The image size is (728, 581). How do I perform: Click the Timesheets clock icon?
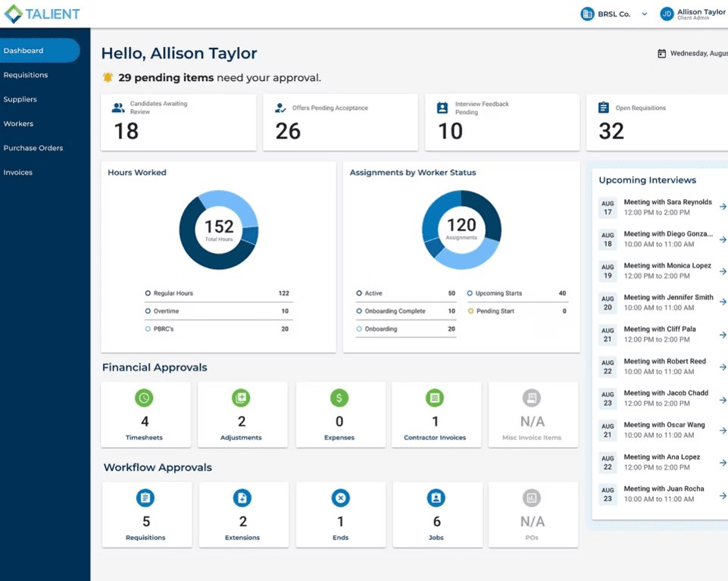pos(144,398)
